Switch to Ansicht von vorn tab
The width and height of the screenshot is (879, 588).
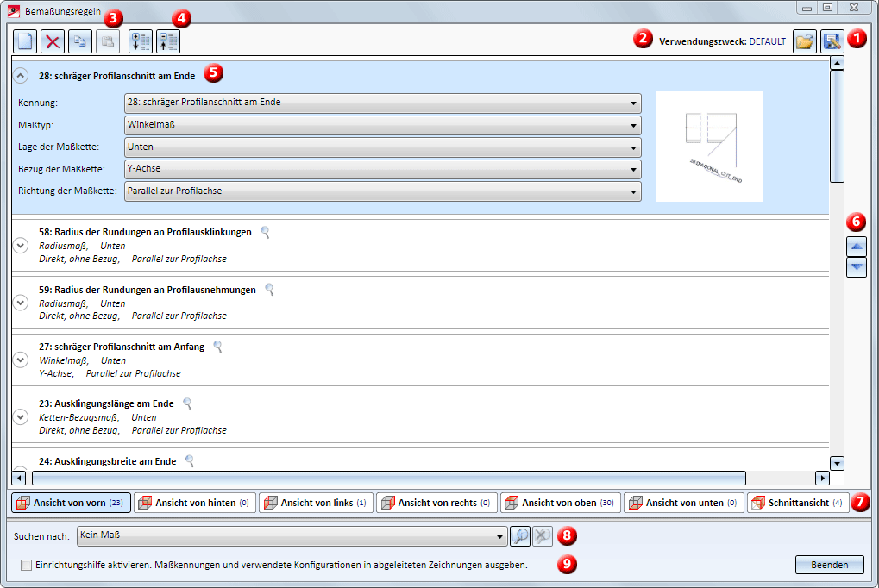pos(72,503)
